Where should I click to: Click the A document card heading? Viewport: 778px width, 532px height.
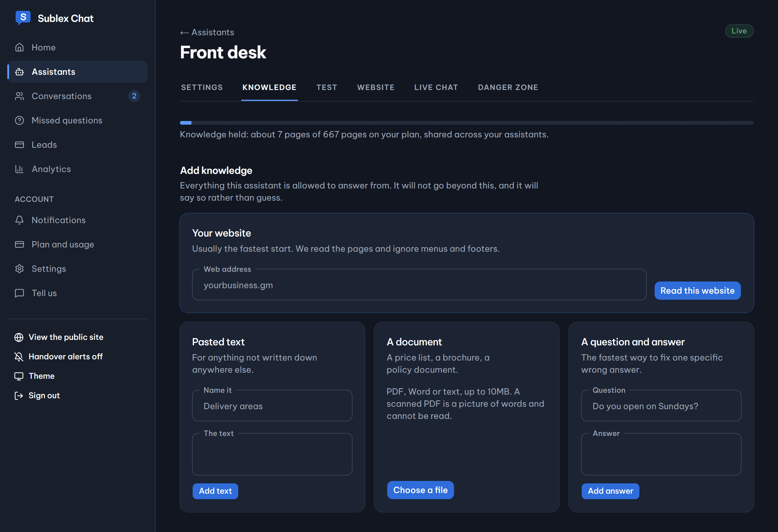click(414, 342)
